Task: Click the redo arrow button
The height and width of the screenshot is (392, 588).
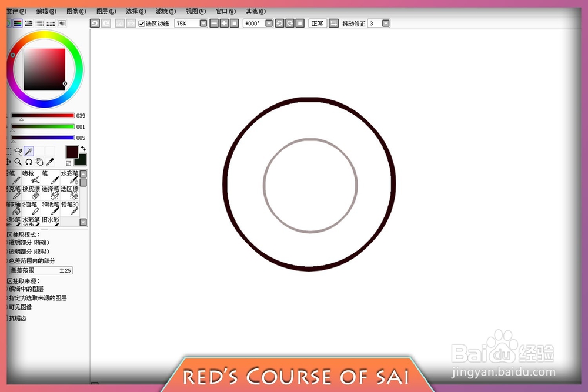Action: click(106, 24)
